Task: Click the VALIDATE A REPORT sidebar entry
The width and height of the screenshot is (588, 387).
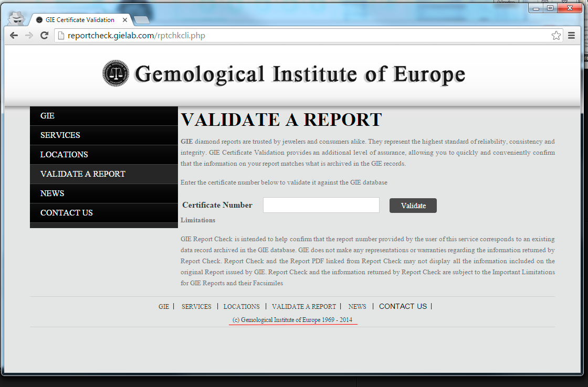Action: (x=82, y=174)
